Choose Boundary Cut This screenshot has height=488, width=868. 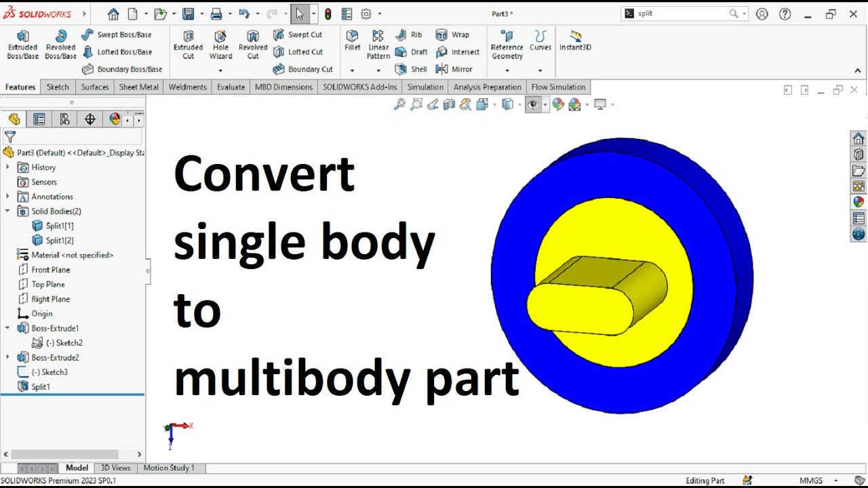tap(302, 69)
